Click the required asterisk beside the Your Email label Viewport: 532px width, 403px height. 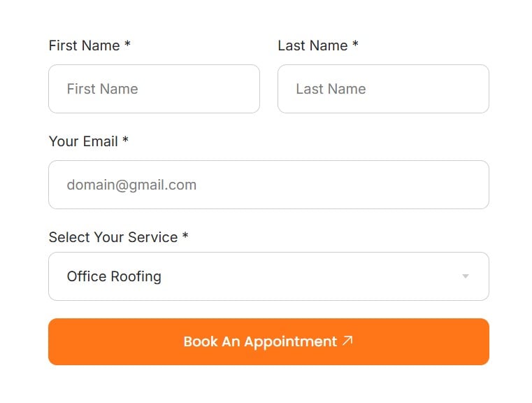125,139
